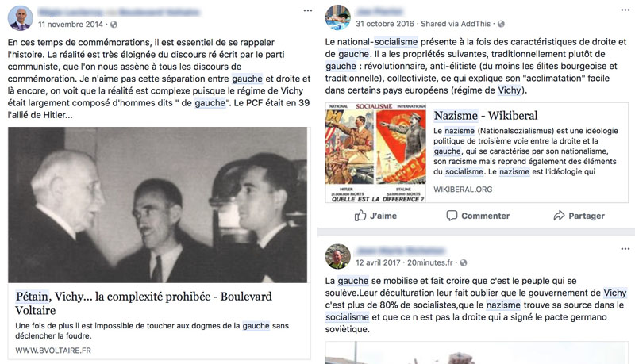Open options menu for 12 avril 2017 post

pyautogui.click(x=625, y=249)
